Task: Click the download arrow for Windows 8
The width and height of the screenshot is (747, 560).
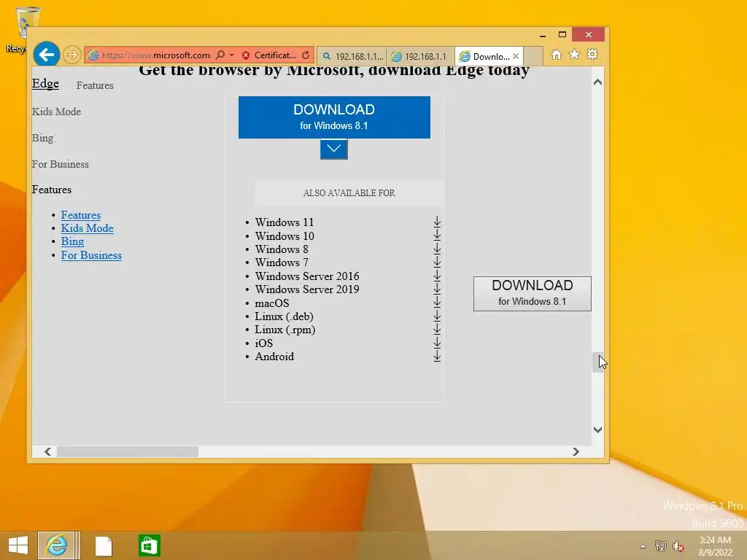Action: [x=437, y=249]
